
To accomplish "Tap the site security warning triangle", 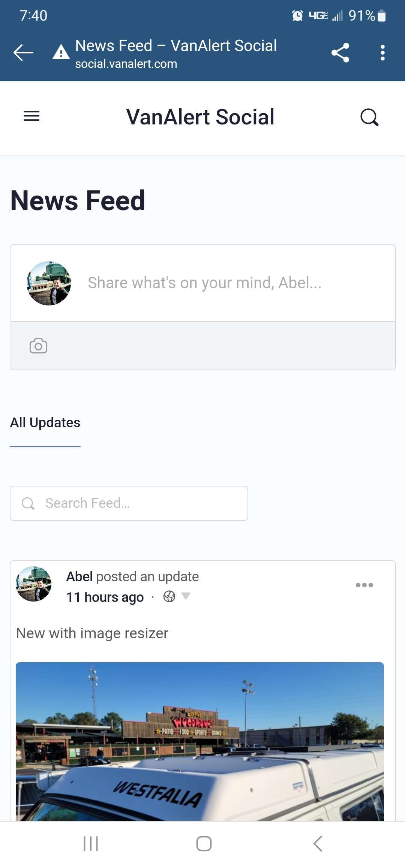I will pos(61,52).
